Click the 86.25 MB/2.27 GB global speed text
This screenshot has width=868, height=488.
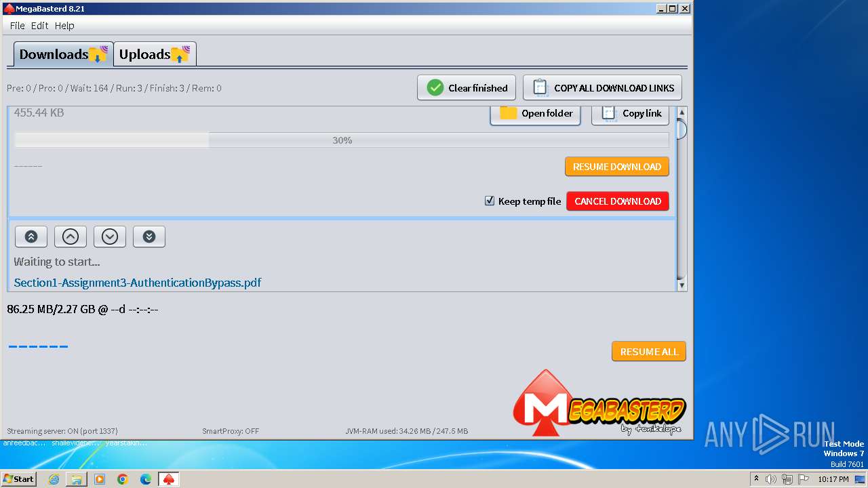83,310
